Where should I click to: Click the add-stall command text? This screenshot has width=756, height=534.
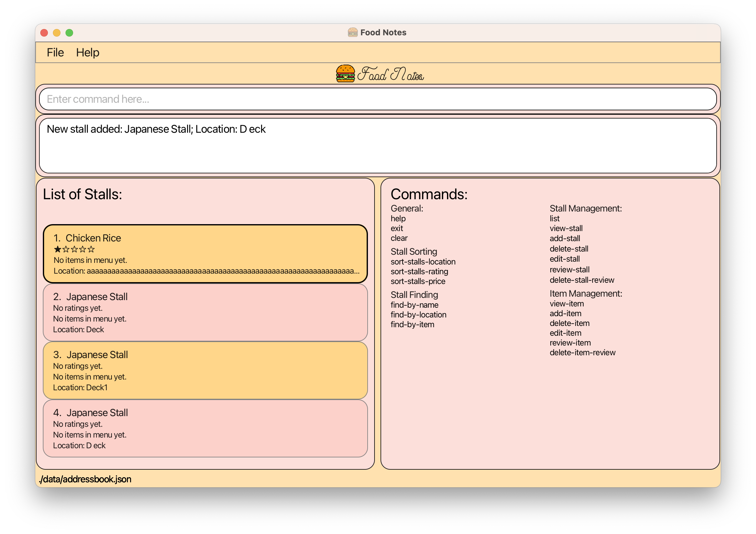pyautogui.click(x=564, y=238)
